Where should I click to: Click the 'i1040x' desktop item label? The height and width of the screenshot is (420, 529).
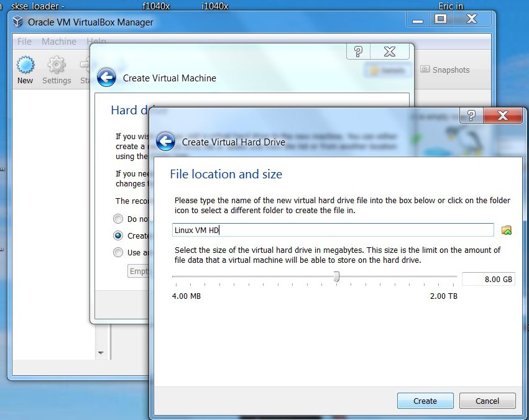point(214,6)
